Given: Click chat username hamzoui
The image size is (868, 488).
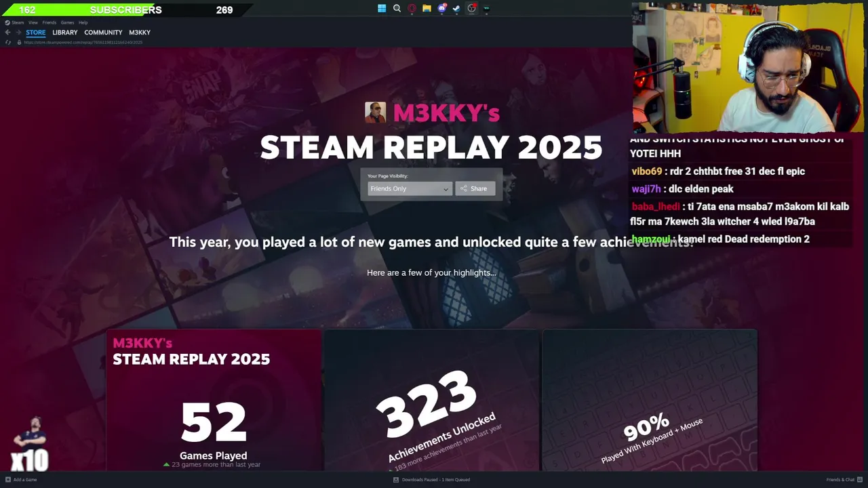Looking at the screenshot, I should click(x=651, y=239).
